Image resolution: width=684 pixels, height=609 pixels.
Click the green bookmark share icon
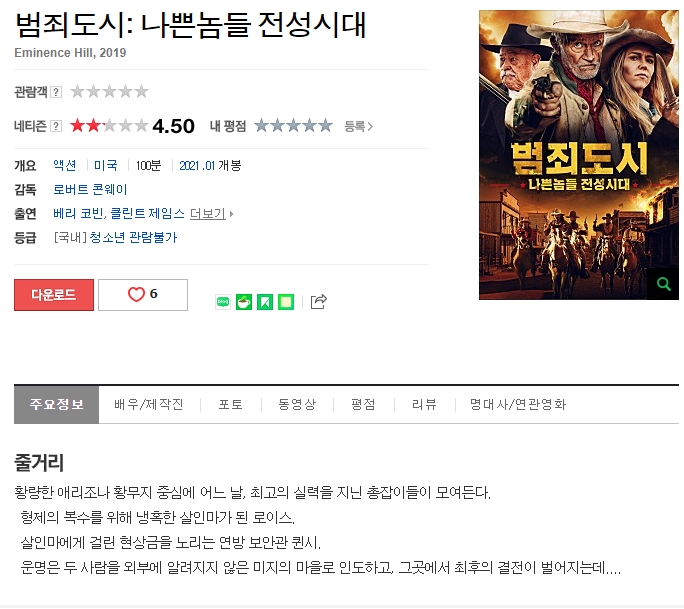click(265, 302)
